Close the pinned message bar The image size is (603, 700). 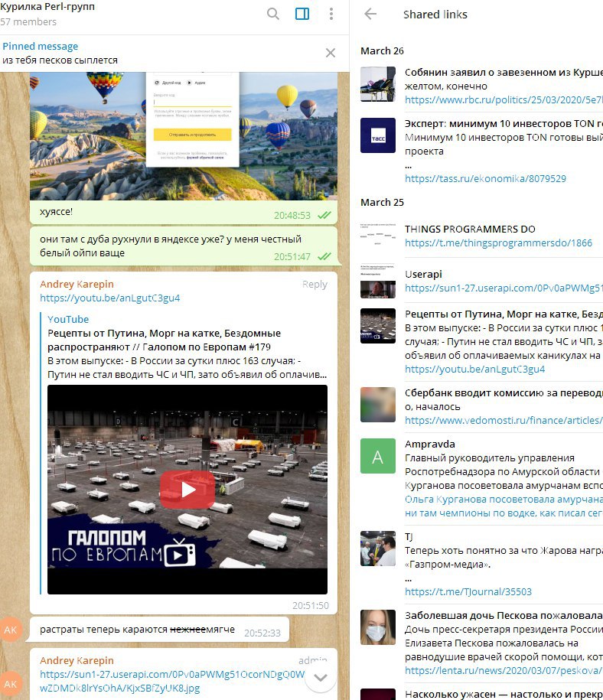(x=331, y=53)
